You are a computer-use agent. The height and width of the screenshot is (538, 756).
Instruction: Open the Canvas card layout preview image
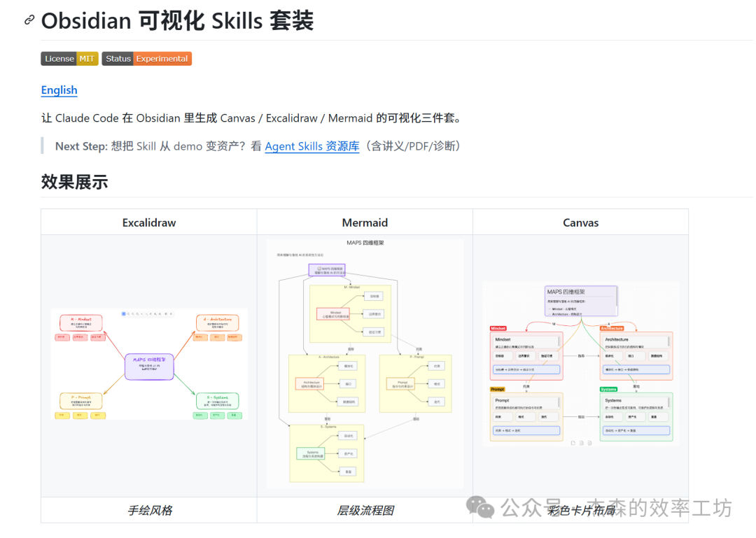pyautogui.click(x=580, y=364)
